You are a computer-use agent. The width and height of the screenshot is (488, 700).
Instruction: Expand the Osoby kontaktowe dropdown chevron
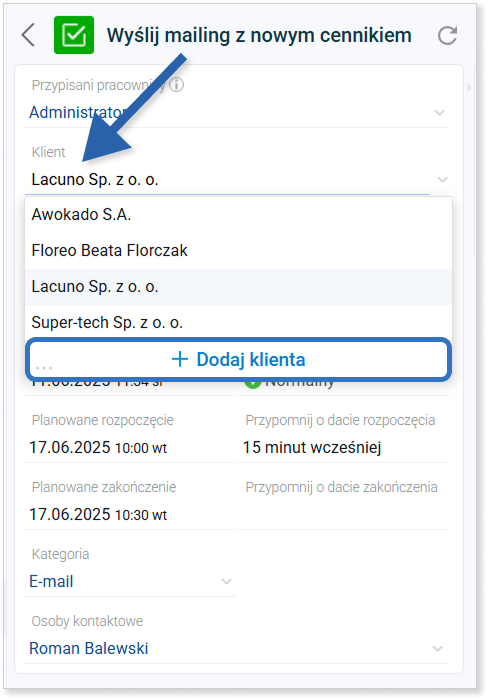[x=438, y=648]
